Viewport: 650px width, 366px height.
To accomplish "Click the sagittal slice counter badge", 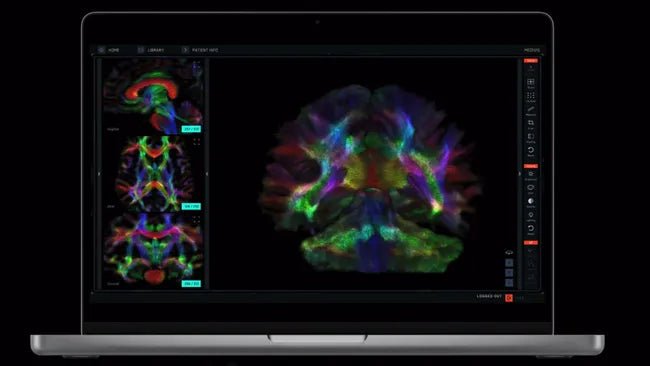I will click(191, 129).
